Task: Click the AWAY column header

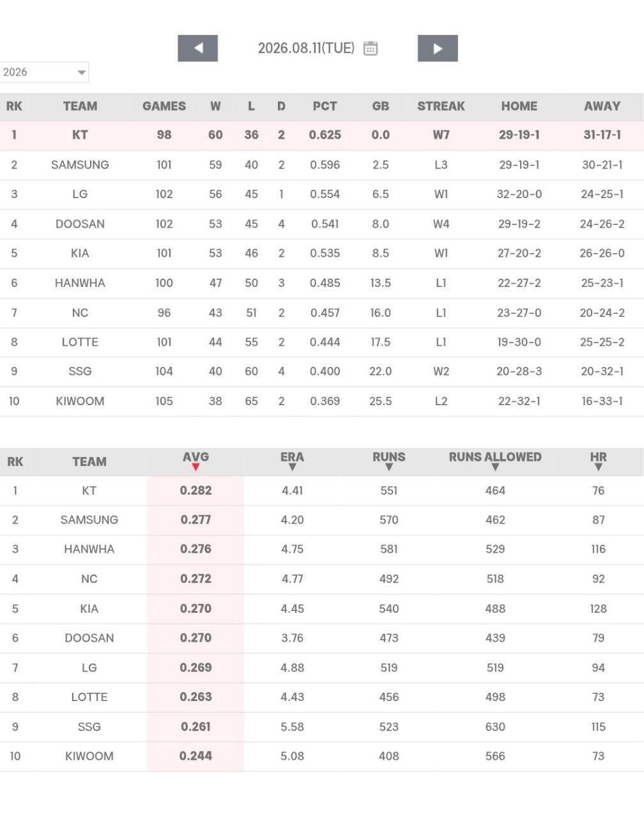Action: click(x=602, y=107)
